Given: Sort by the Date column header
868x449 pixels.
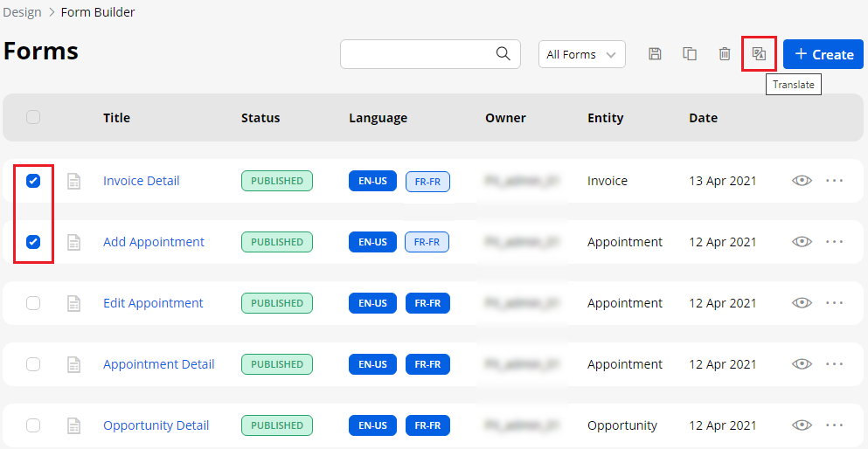Looking at the screenshot, I should pos(703,118).
